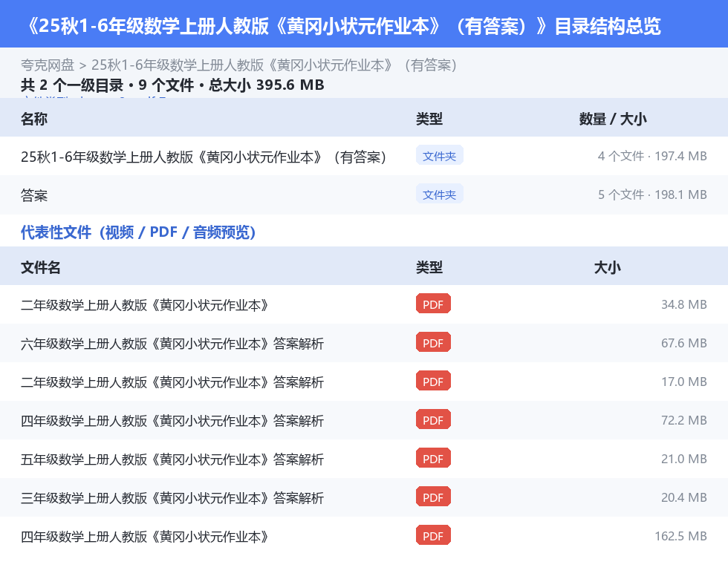Click the 20.4 MB size value
This screenshot has height=579, width=728.
point(684,497)
